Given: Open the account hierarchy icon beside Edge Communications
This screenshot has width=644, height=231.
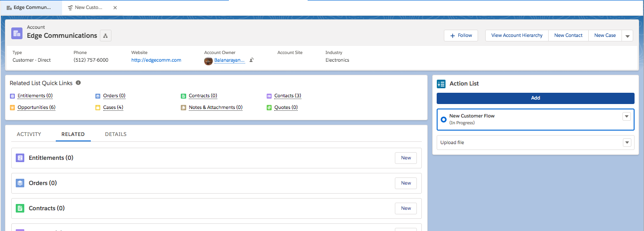Looking at the screenshot, I should click(x=105, y=36).
